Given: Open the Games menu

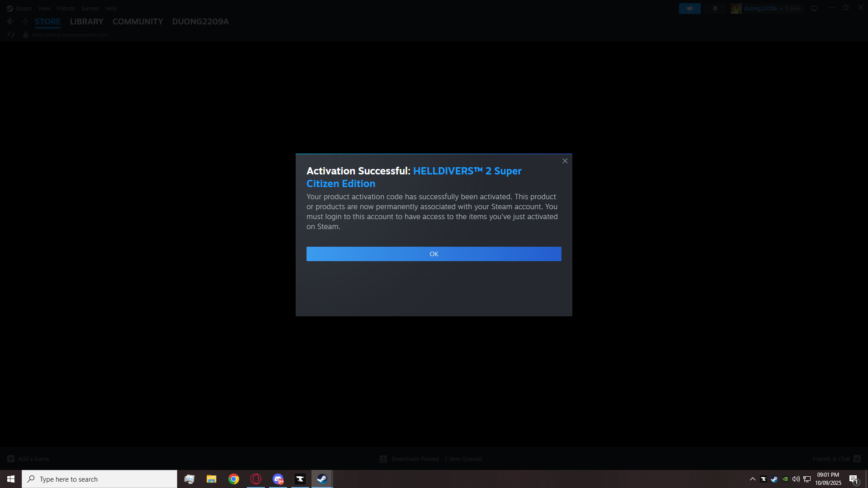Looking at the screenshot, I should pos(90,9).
